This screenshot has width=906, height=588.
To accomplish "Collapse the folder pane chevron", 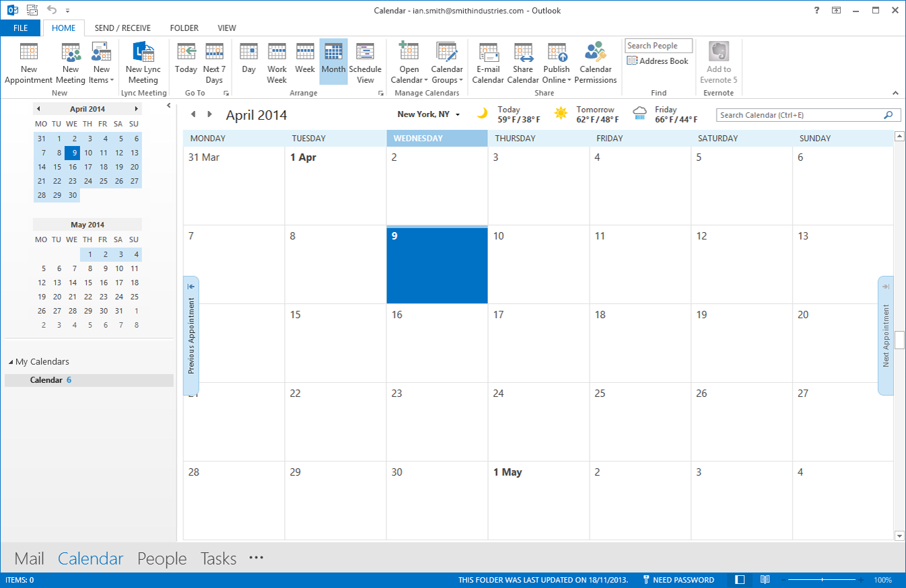I will point(169,106).
